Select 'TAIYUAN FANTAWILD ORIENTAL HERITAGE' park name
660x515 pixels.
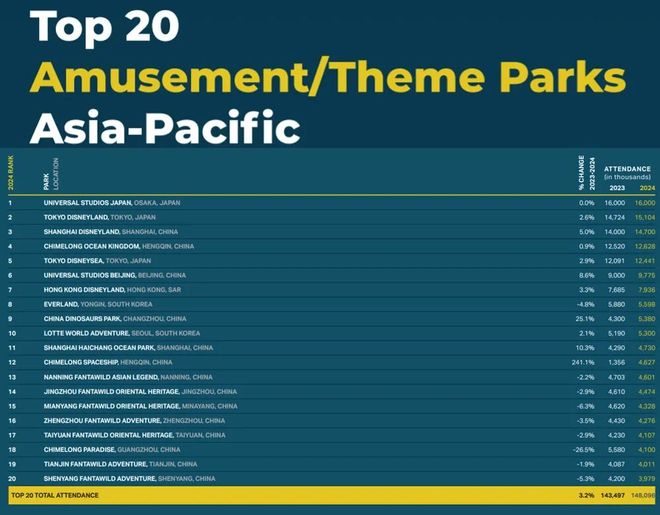[109, 435]
